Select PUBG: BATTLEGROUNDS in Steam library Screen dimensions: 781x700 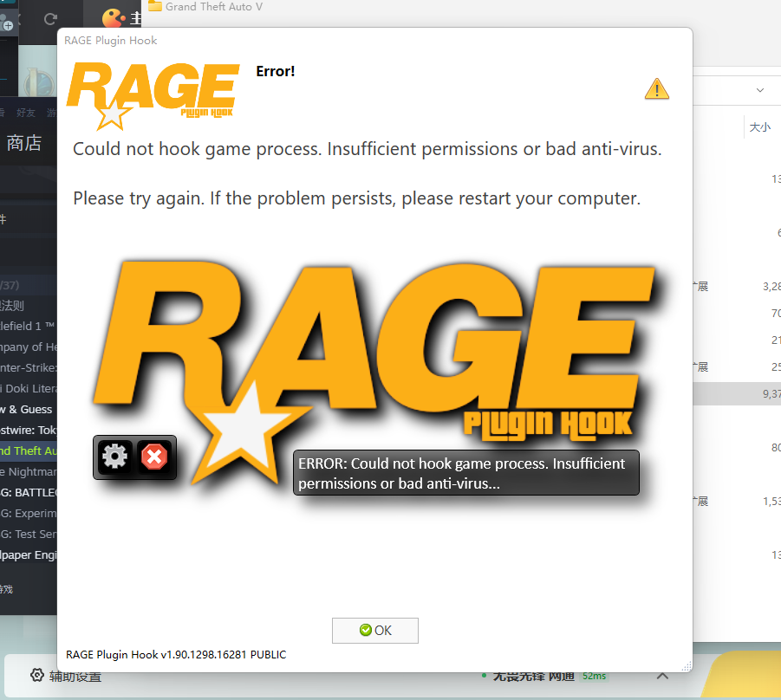(29, 492)
